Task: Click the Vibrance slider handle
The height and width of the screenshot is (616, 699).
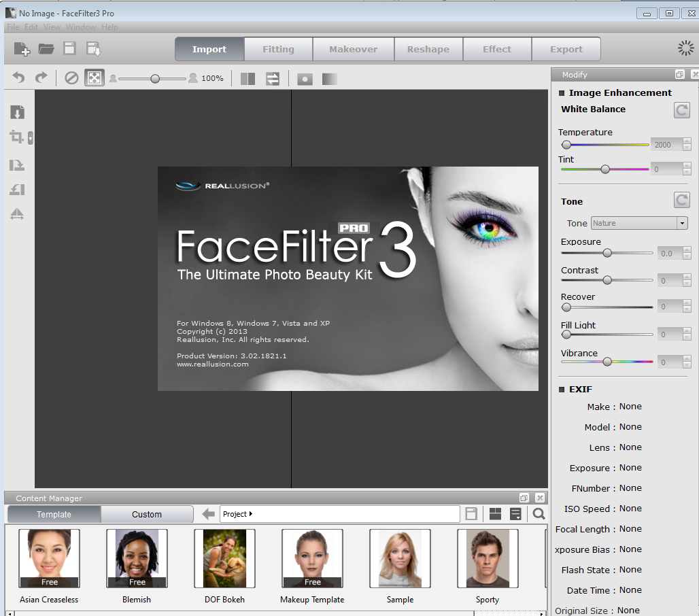Action: (x=607, y=362)
